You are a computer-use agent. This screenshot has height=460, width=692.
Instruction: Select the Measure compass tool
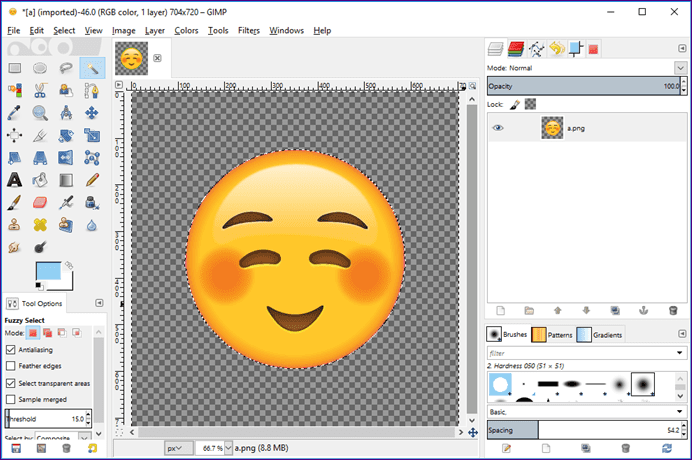(x=66, y=113)
